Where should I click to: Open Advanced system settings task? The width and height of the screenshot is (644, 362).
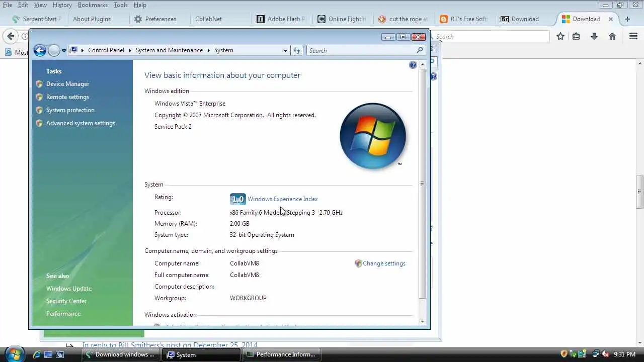(x=80, y=123)
